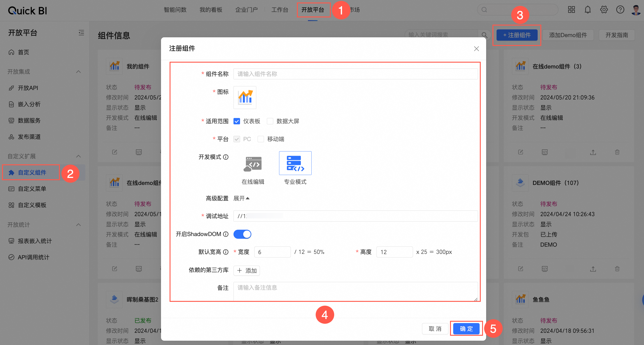644x345 pixels.
Task: Click the PC platform checkbox
Action: tap(237, 139)
